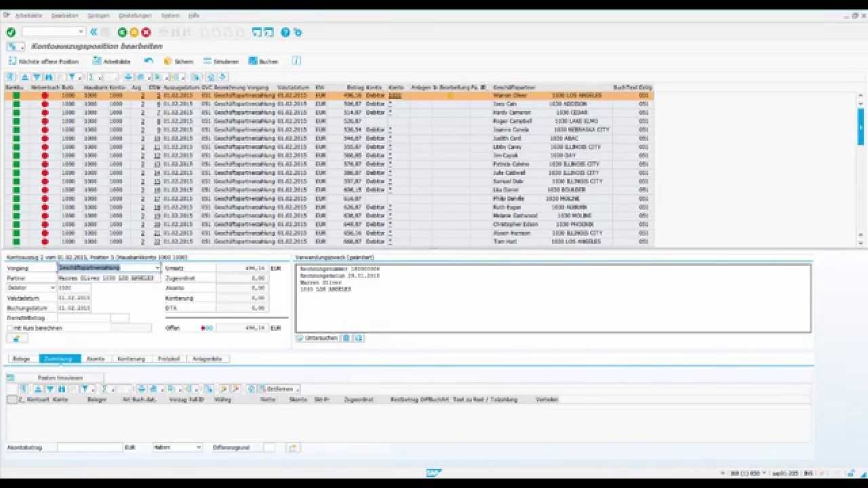Click the green Back round icon
The width and height of the screenshot is (868, 488).
122,32
